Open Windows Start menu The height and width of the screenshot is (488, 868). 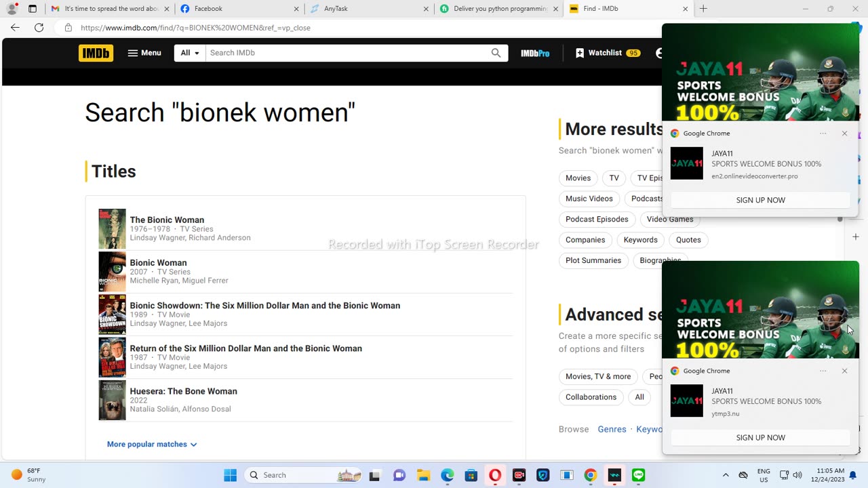pyautogui.click(x=230, y=475)
